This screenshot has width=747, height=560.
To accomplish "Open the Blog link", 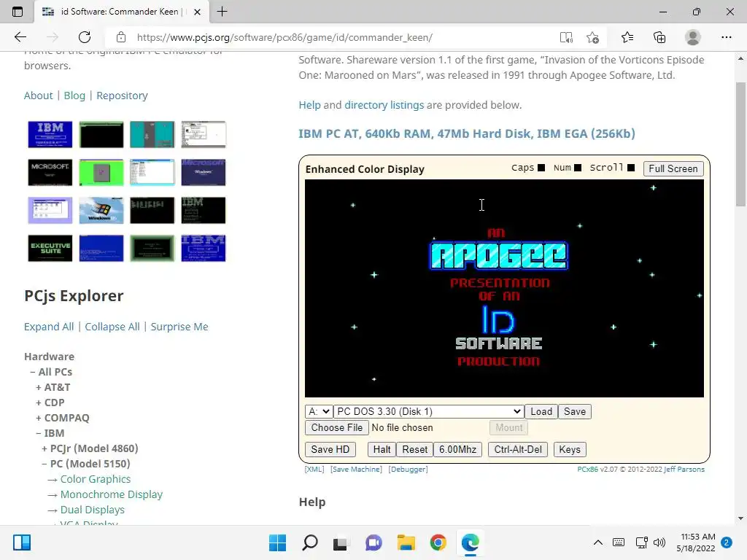I will pos(74,96).
